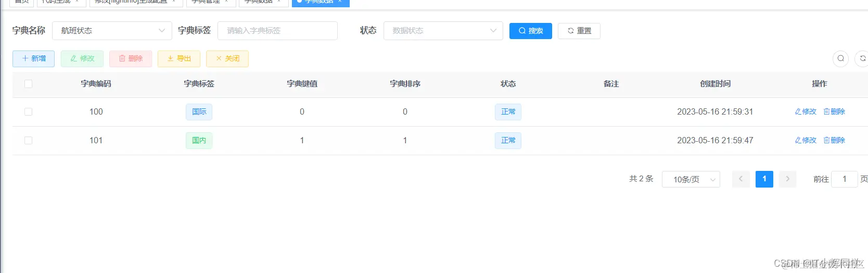This screenshot has width=868, height=273.
Task: Click 删除 link in the 国内 row
Action: 834,141
